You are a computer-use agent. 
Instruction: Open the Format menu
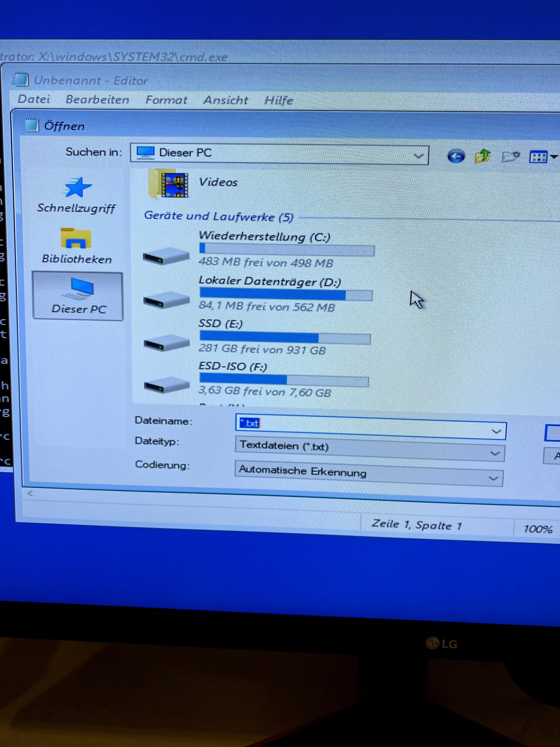[166, 100]
